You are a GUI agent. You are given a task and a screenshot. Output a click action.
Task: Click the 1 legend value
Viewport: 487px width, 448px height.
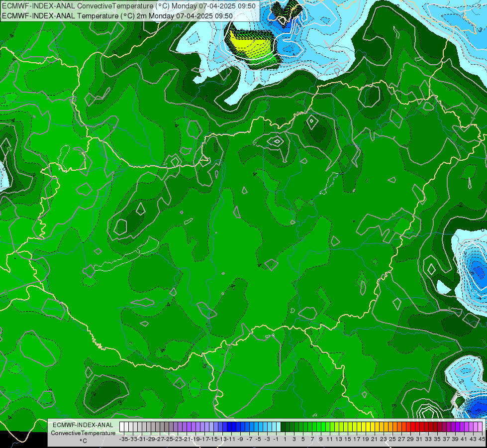click(x=285, y=439)
